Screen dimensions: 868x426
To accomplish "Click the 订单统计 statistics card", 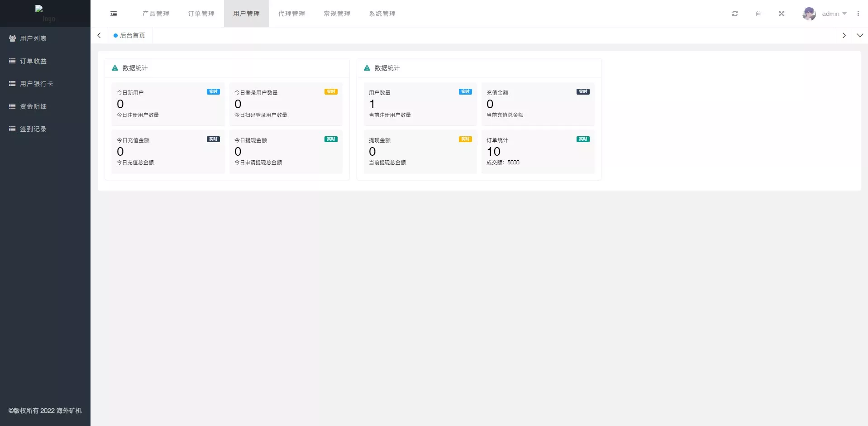I will [538, 151].
